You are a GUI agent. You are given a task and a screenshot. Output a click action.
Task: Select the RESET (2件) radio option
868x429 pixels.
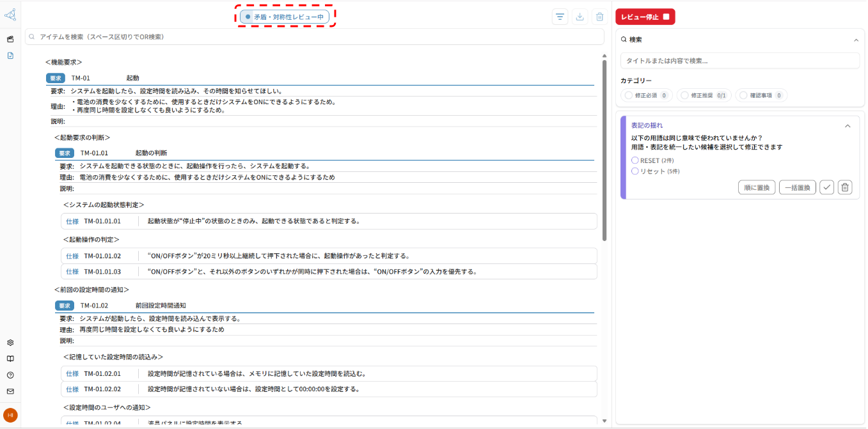point(635,160)
